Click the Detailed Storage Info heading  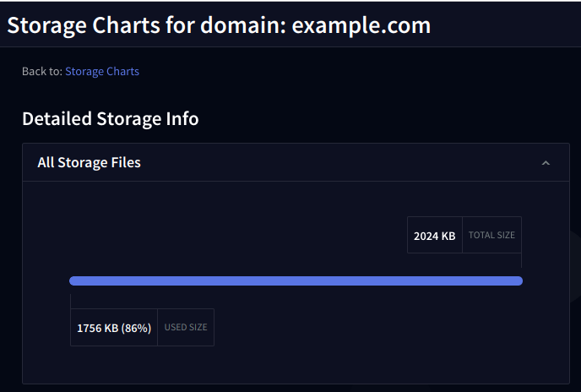coord(110,119)
